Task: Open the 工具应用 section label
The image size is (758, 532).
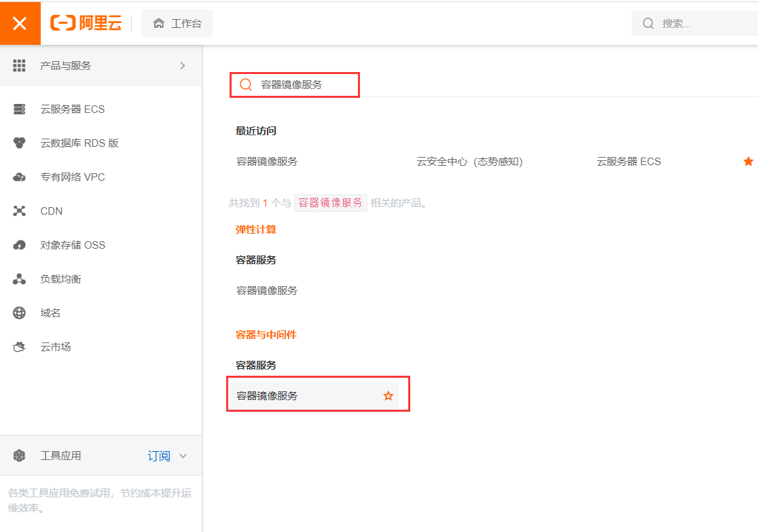Action: tap(60, 456)
